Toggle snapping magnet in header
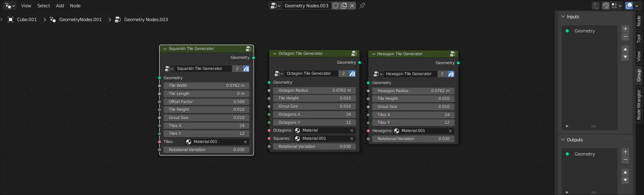Image resolution: width=644 pixels, height=195 pixels. tap(605, 6)
